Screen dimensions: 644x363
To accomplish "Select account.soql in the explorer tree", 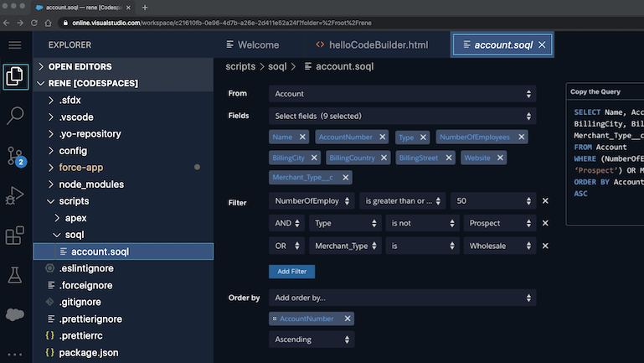I will 123,252.
